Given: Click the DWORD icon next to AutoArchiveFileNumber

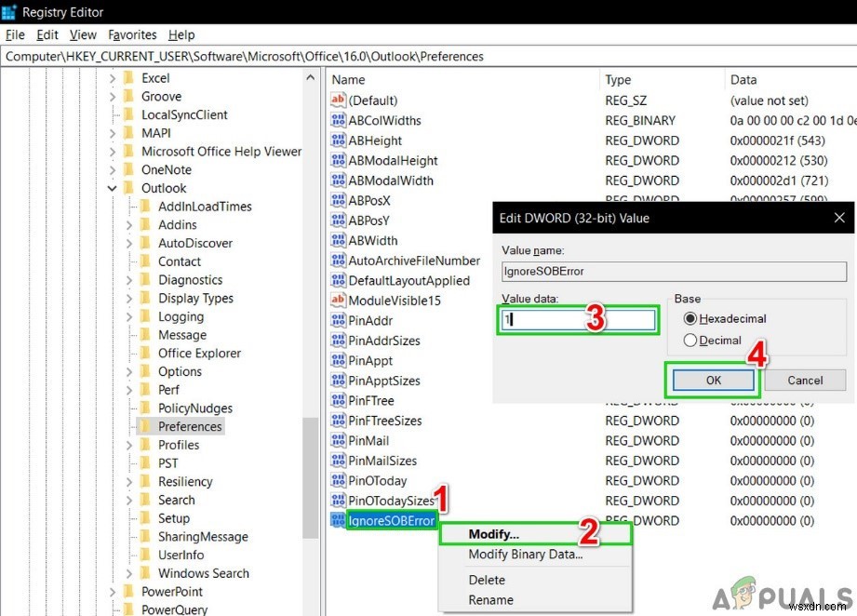Looking at the screenshot, I should click(x=341, y=260).
